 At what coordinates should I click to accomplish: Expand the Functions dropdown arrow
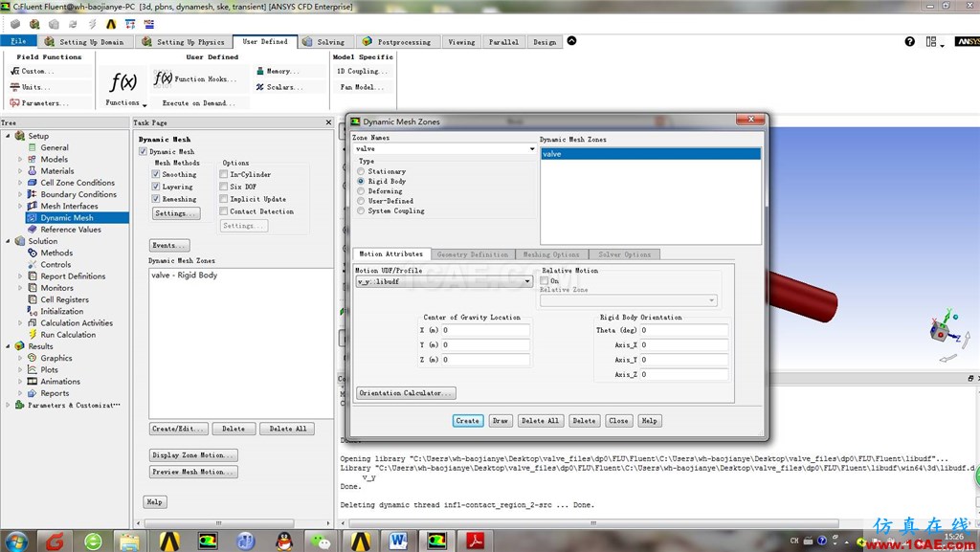pyautogui.click(x=145, y=105)
